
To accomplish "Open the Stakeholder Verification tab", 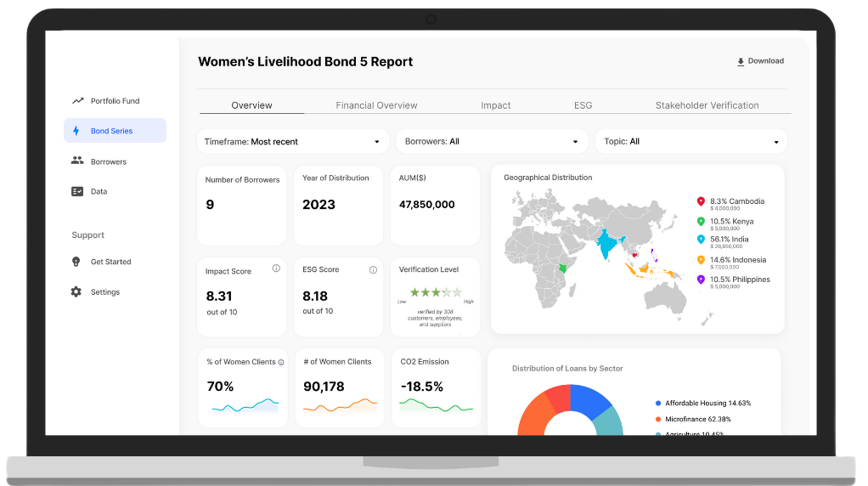I will 707,105.
